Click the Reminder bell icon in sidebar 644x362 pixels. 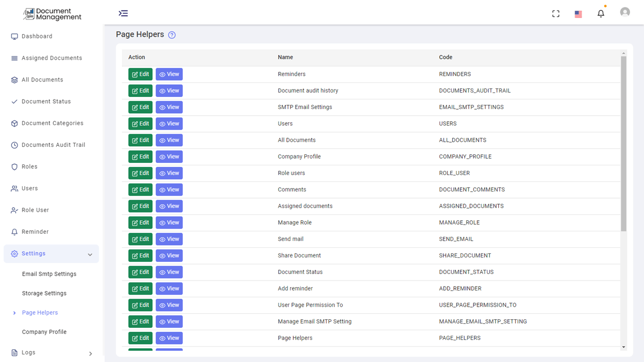[14, 232]
